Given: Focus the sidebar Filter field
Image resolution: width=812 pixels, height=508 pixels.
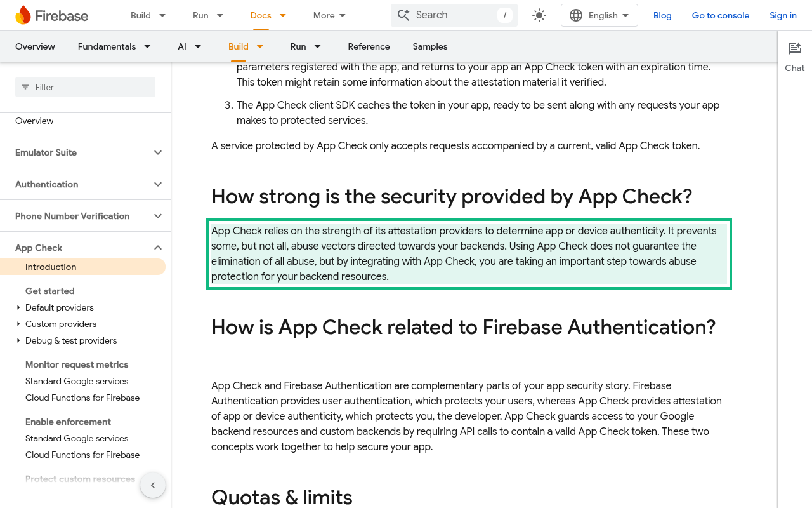Looking at the screenshot, I should point(85,87).
